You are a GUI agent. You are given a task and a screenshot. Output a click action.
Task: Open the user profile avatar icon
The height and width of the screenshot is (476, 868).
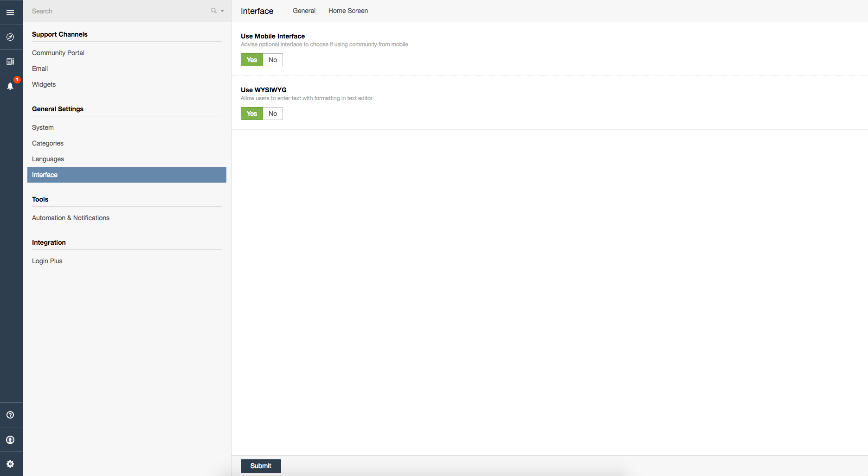10,440
